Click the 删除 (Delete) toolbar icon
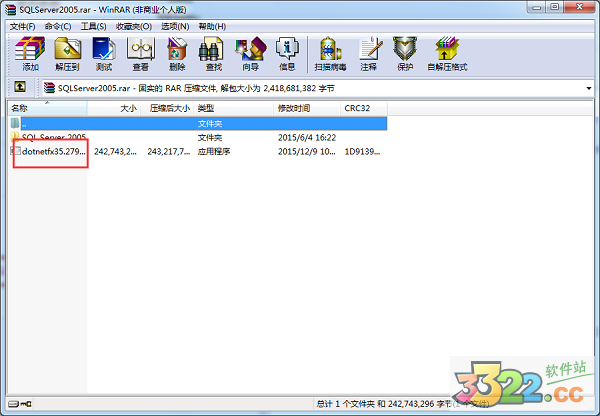The image size is (600, 416). pyautogui.click(x=177, y=54)
